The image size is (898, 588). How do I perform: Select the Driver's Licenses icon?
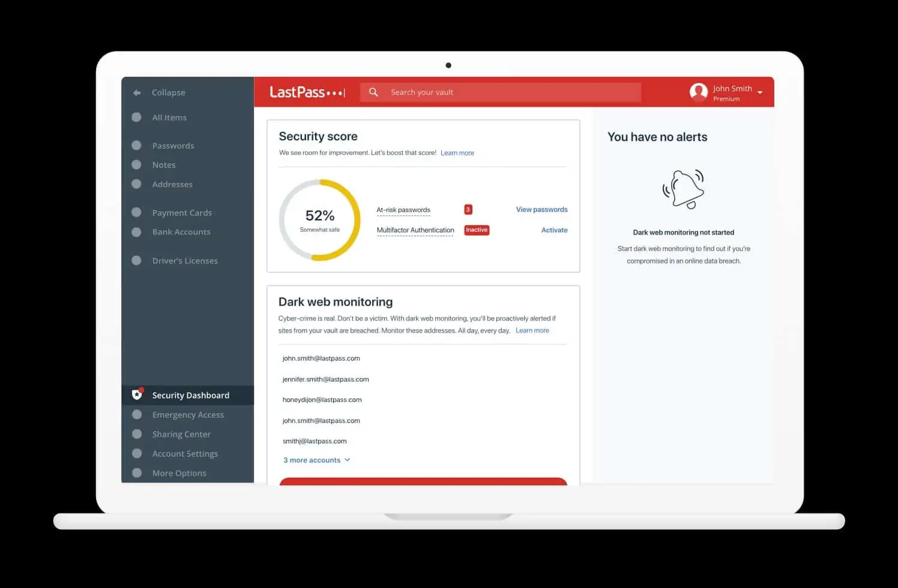coord(136,260)
